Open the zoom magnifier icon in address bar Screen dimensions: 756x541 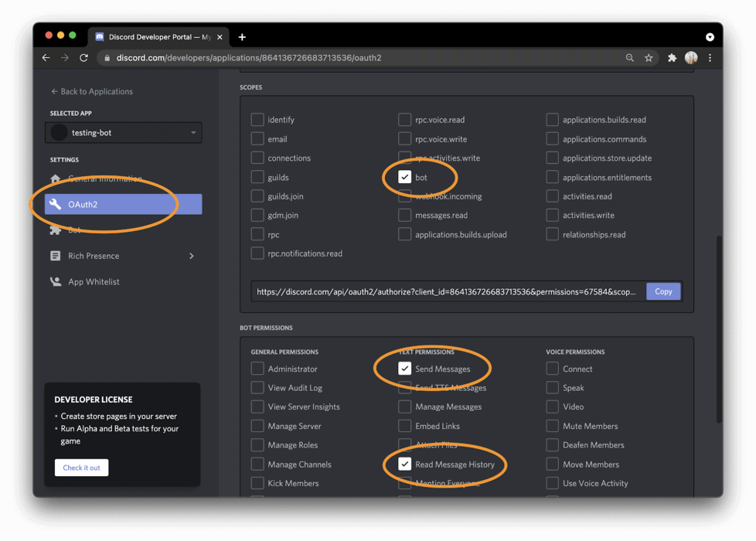tap(630, 58)
